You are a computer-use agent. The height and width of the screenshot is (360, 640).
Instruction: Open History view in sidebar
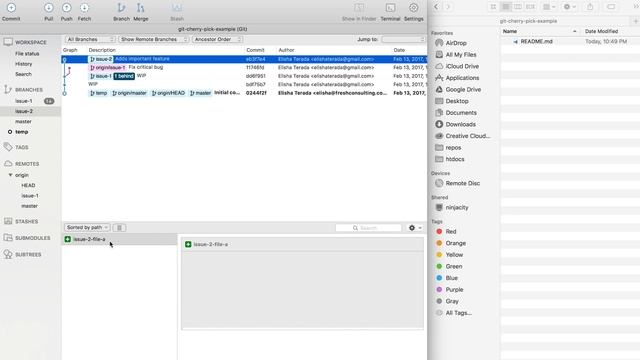pyautogui.click(x=23, y=64)
